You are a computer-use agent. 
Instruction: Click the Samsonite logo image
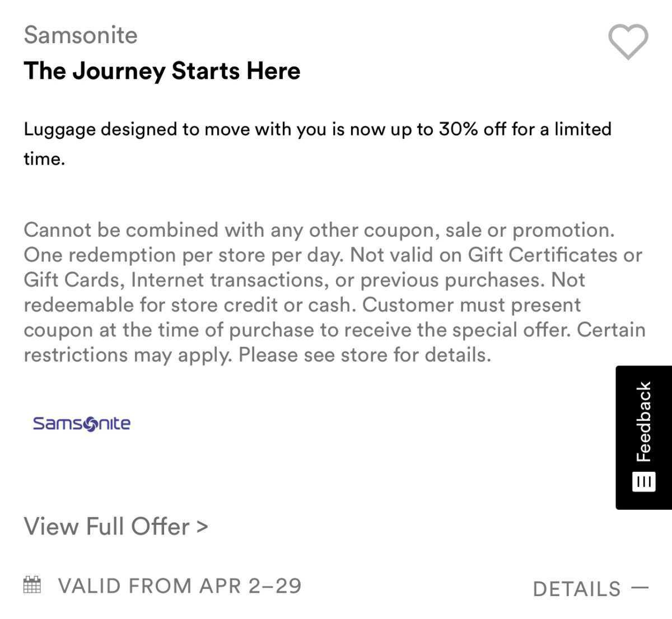82,424
